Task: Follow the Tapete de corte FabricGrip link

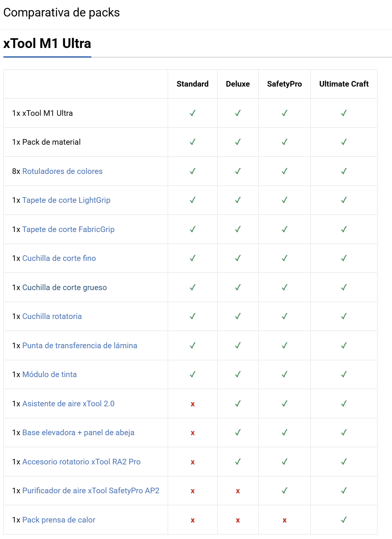Action: coord(69,229)
